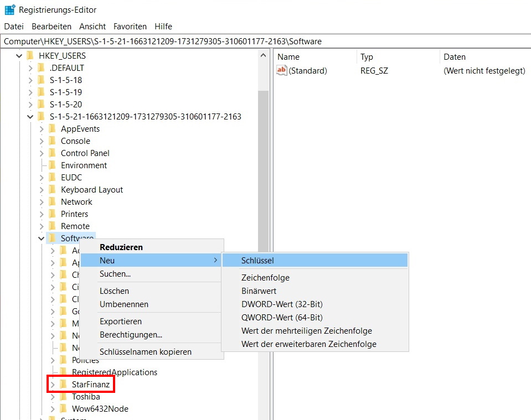531x420 pixels.
Task: Expand the Wow6432Node key
Action: point(53,409)
